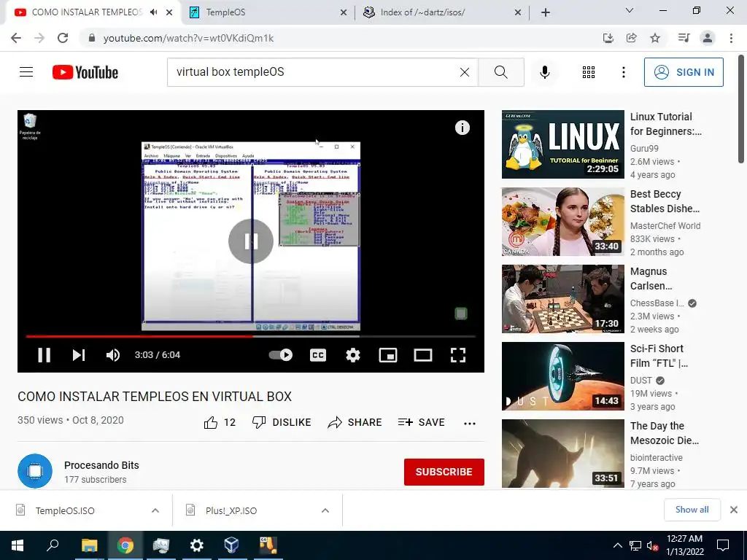Open Procesando Bits channel avatar
This screenshot has height=560, width=747.
(x=35, y=471)
